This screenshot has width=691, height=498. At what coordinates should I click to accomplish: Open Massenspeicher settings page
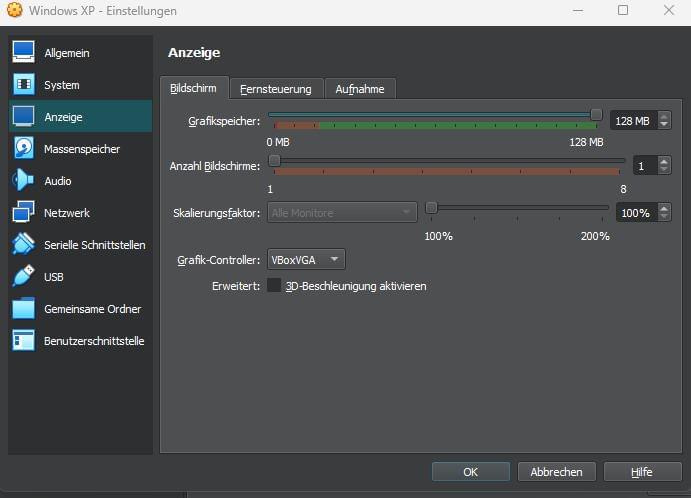tap(80, 149)
